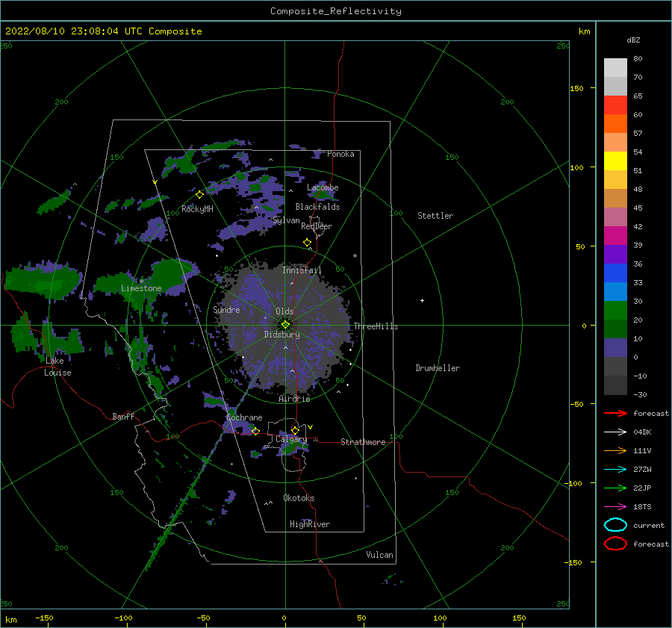The image size is (672, 628).
Task: Click the white asterisk marker east of Innisfail
Action: (x=355, y=256)
